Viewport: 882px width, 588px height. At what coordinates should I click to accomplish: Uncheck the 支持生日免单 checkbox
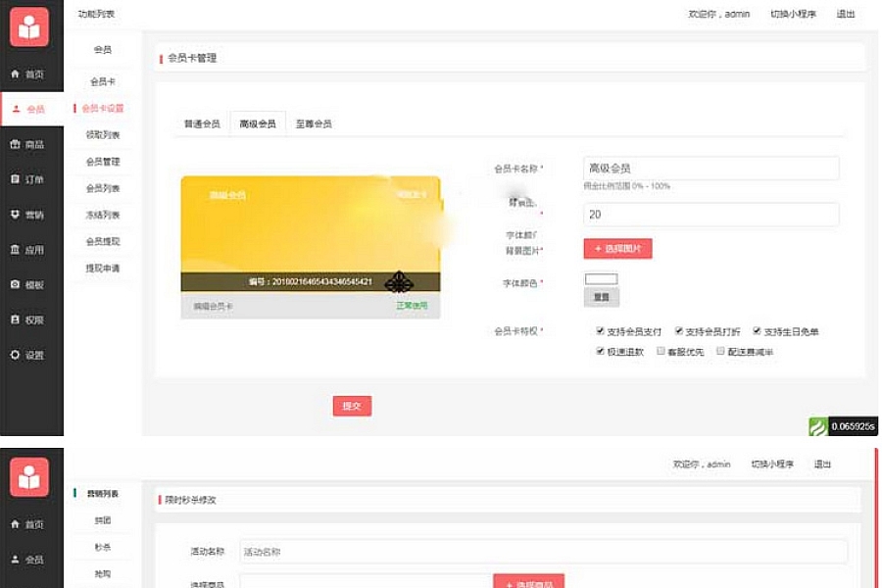click(758, 331)
